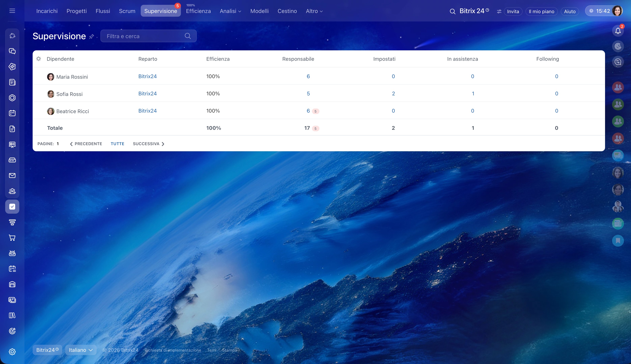Image resolution: width=631 pixels, height=364 pixels.
Task: Click the employee name Sofia Rossi
Action: point(69,94)
